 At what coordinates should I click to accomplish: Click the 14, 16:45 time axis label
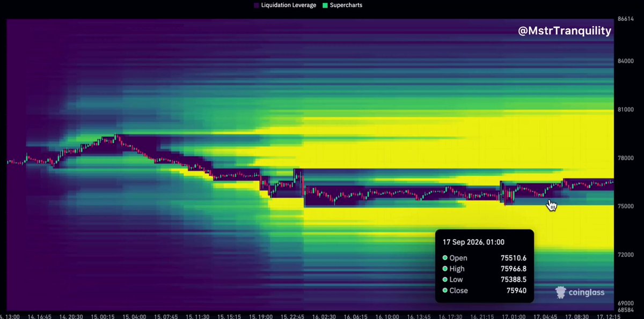coord(39,316)
